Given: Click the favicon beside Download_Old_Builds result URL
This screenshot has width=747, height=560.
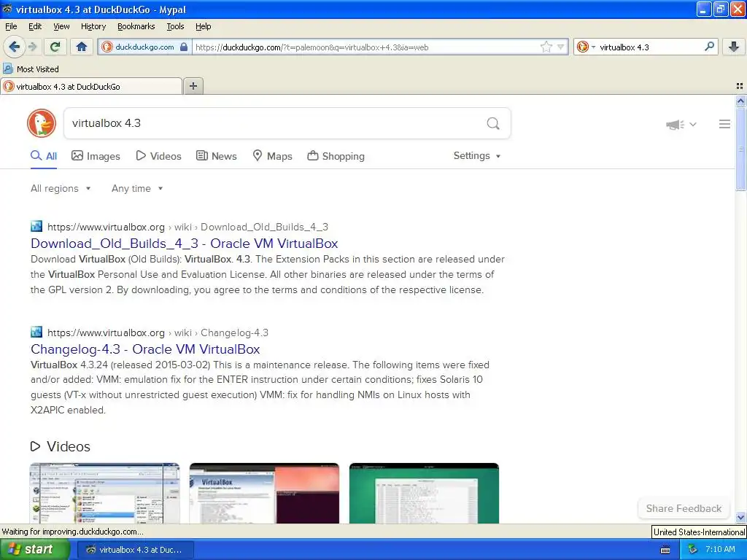Looking at the screenshot, I should pyautogui.click(x=36, y=226).
